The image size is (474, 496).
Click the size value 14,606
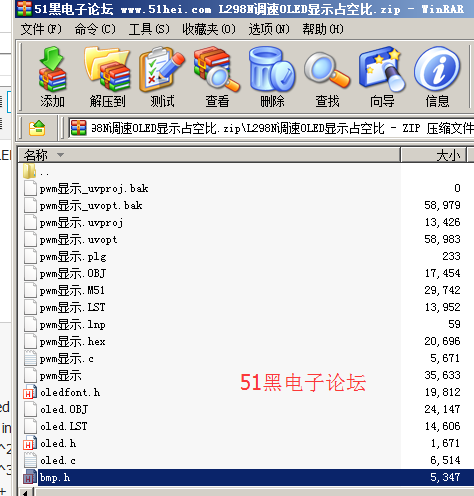pyautogui.click(x=442, y=426)
